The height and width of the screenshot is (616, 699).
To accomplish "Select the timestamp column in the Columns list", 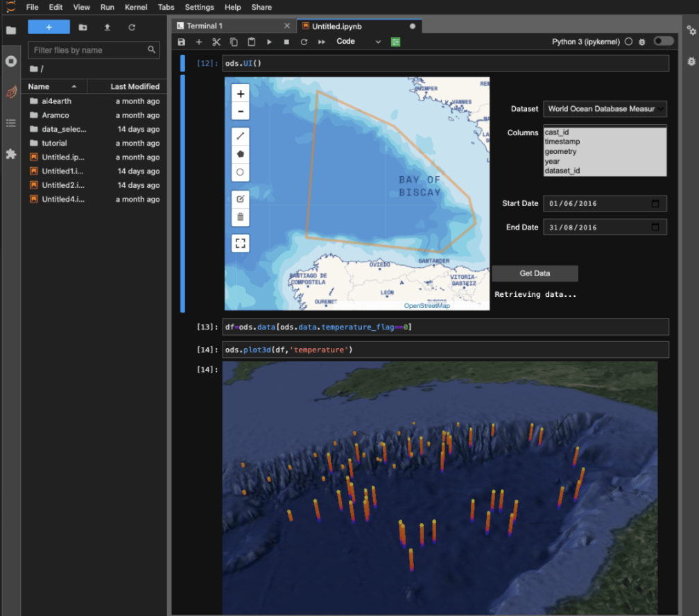I will pos(562,142).
